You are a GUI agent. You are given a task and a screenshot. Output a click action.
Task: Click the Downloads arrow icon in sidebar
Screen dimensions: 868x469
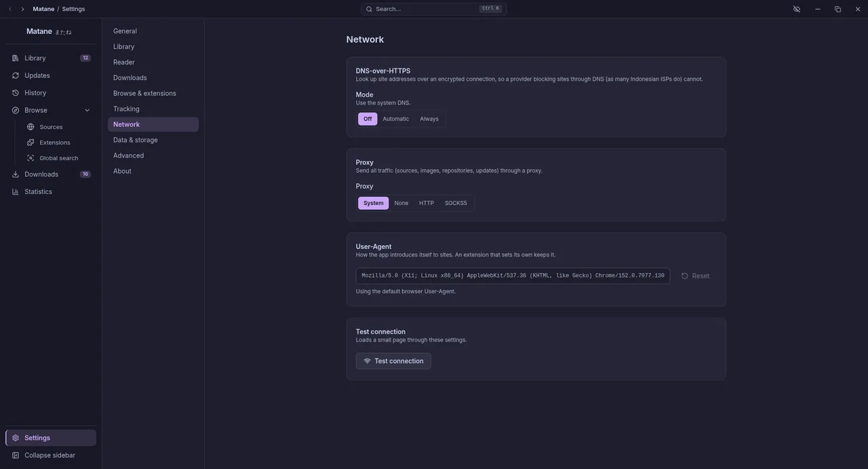click(x=16, y=174)
